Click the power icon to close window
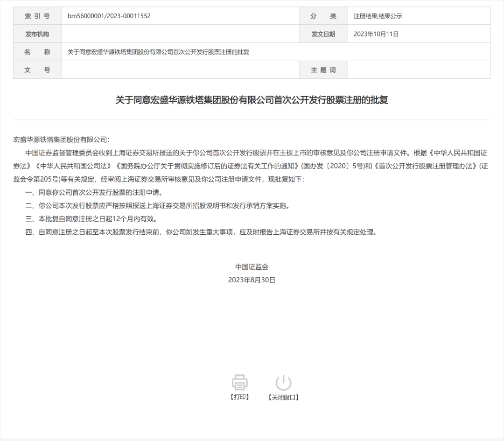Viewport: 504px width, 441px height. (283, 382)
